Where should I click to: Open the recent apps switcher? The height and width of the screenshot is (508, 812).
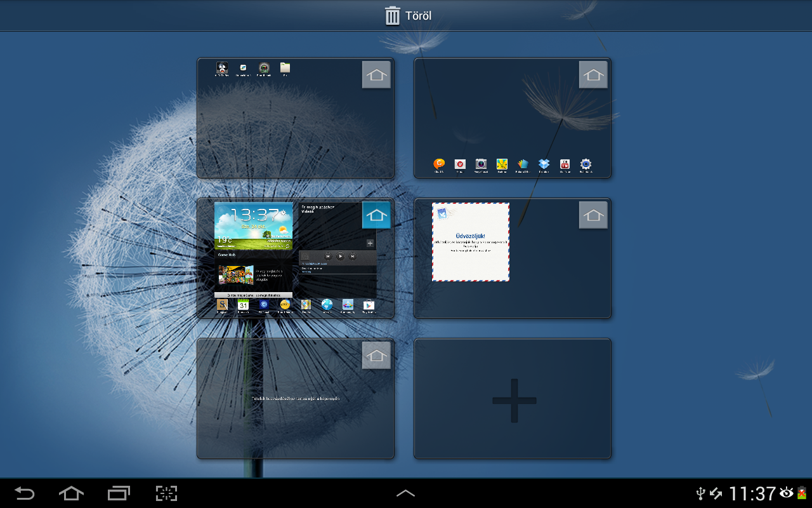[119, 493]
